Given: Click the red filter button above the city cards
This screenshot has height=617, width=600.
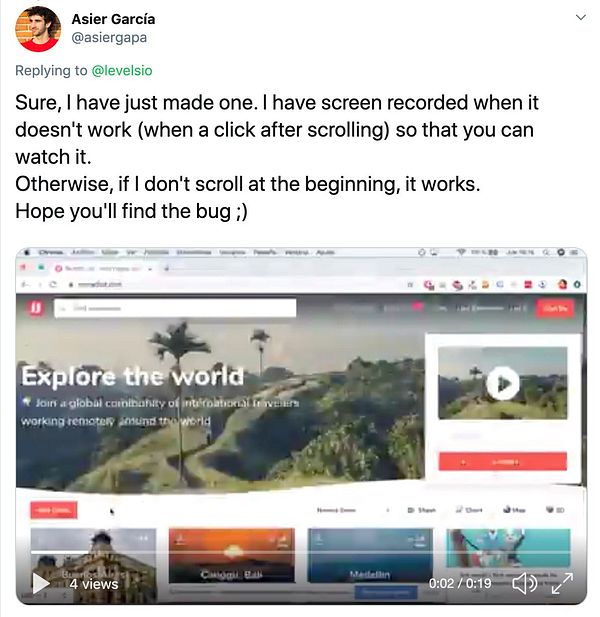Looking at the screenshot, I should [54, 510].
